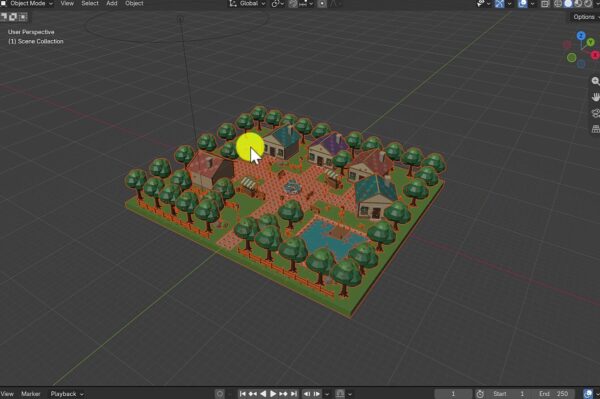Toggle snapping magnet icon
The image size is (600, 399).
[293, 4]
